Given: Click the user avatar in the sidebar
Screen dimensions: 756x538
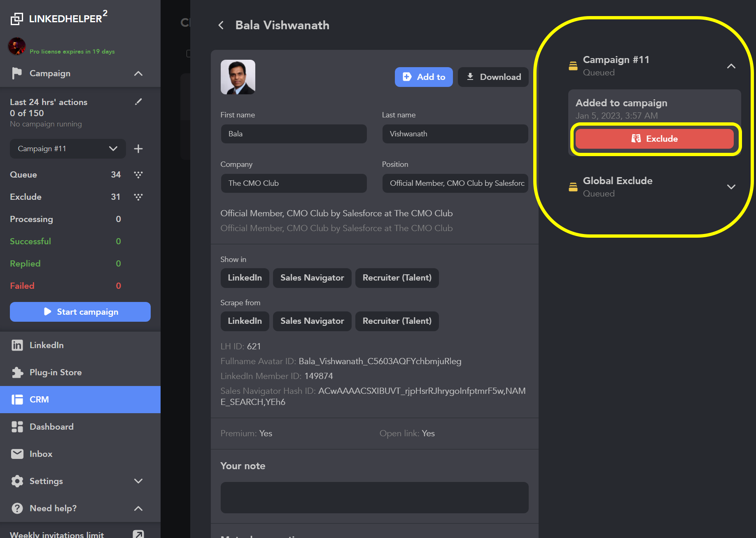Looking at the screenshot, I should coord(17,46).
